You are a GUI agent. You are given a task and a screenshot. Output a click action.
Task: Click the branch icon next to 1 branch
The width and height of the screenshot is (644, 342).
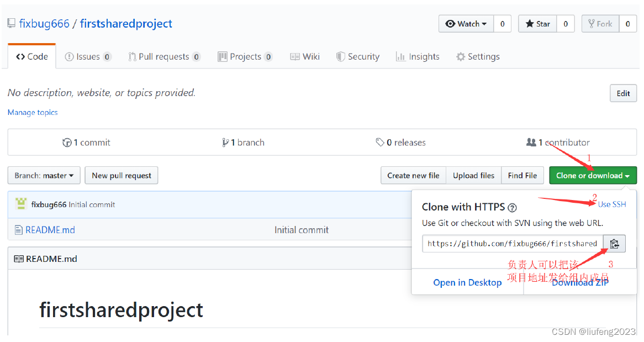tap(225, 143)
